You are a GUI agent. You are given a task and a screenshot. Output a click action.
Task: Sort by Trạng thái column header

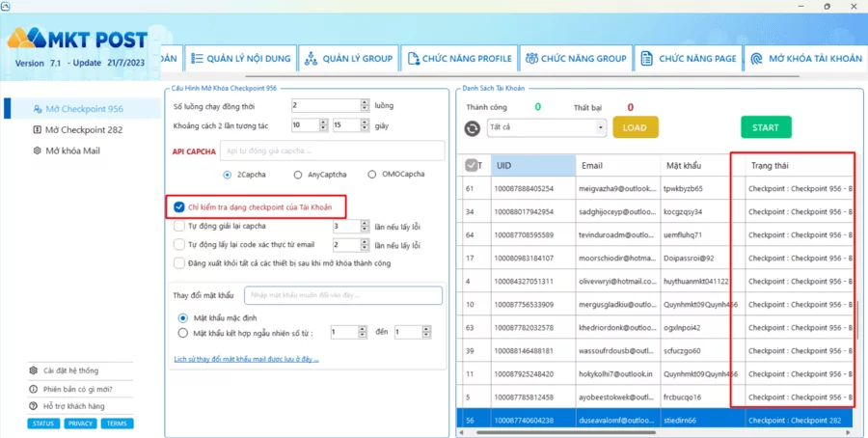click(800, 166)
